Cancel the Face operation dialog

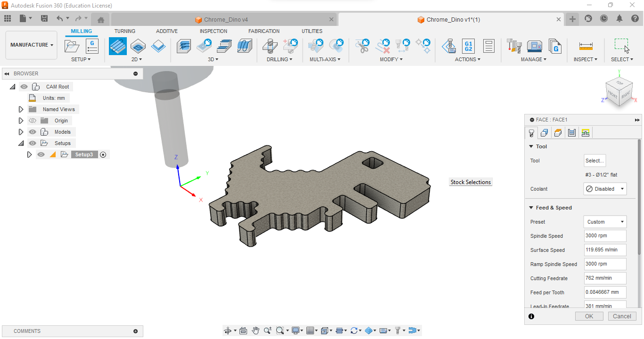click(x=622, y=316)
